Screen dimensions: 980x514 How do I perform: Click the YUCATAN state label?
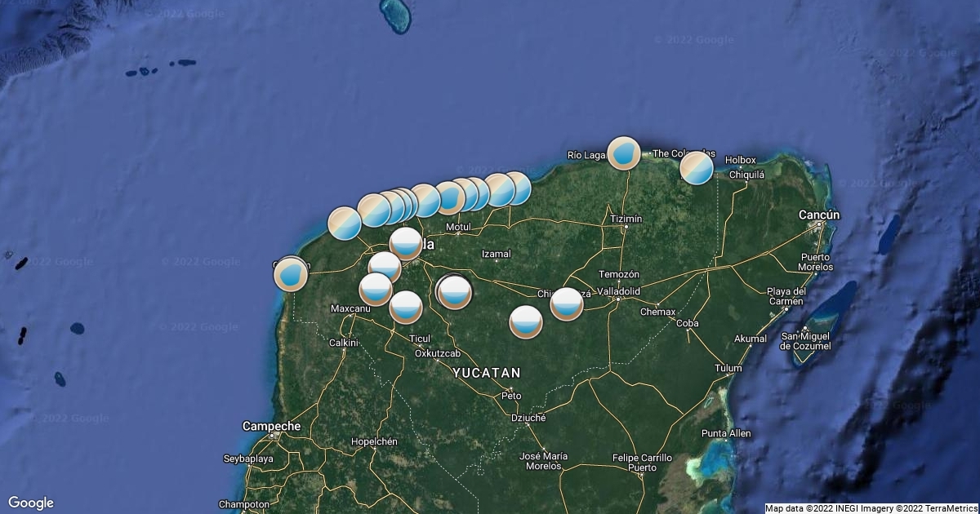coord(487,372)
